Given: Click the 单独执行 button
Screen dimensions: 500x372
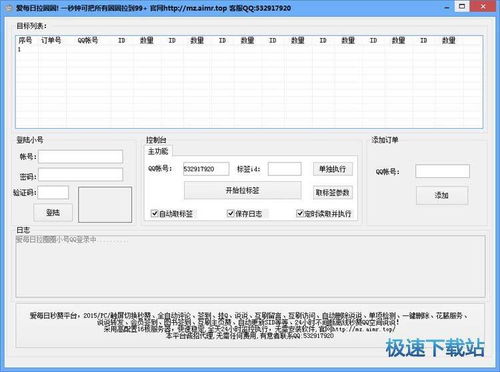Looking at the screenshot, I should tap(332, 169).
